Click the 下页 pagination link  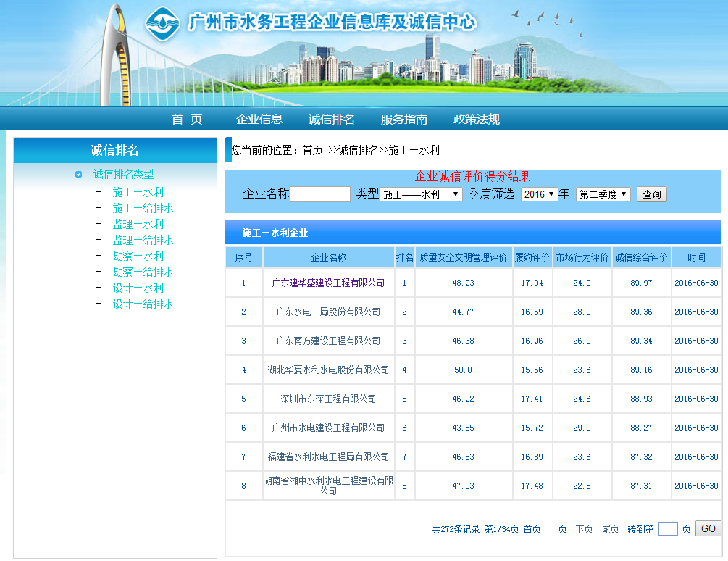584,529
